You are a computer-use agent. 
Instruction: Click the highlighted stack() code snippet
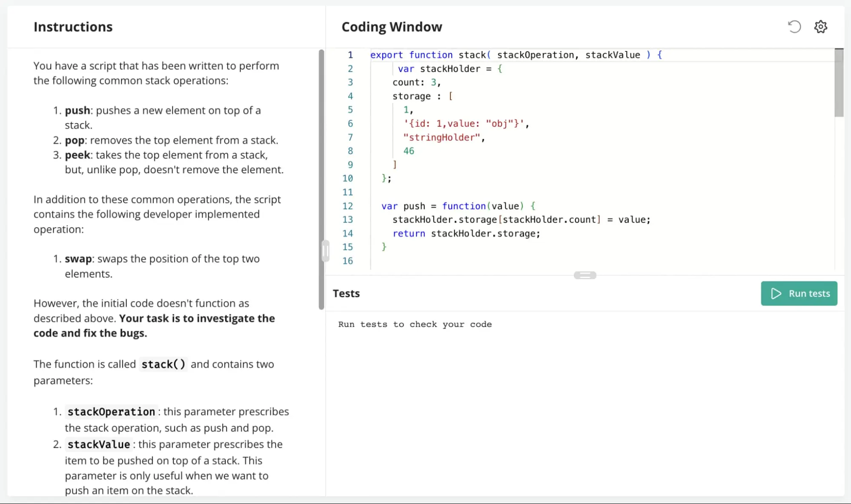pyautogui.click(x=163, y=364)
